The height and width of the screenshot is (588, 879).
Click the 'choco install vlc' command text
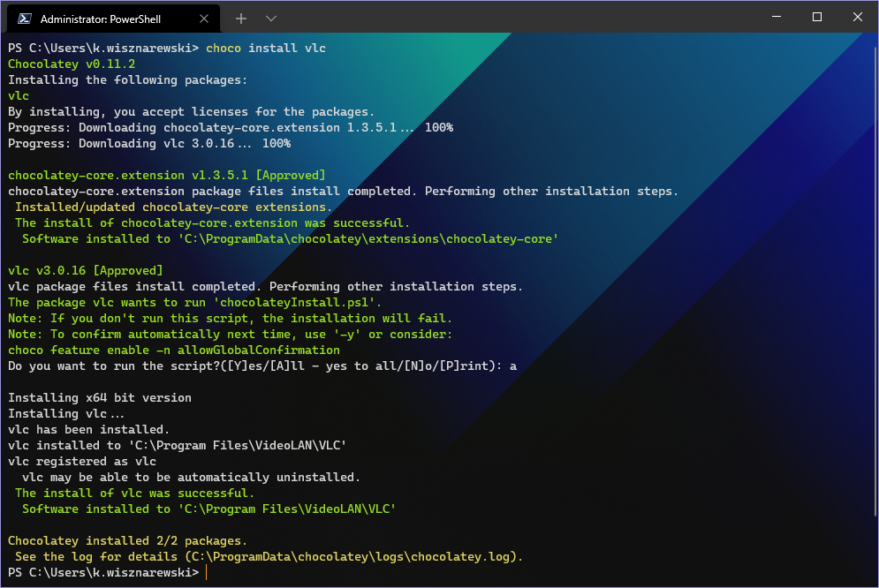(x=266, y=49)
